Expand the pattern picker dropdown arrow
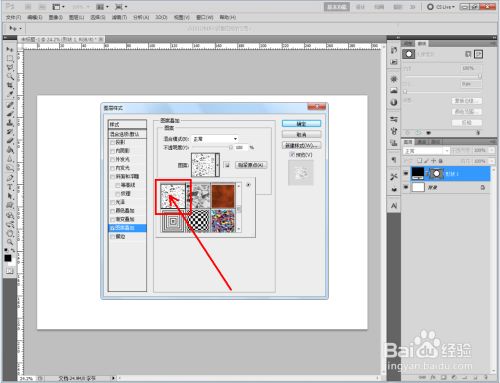 coord(218,165)
